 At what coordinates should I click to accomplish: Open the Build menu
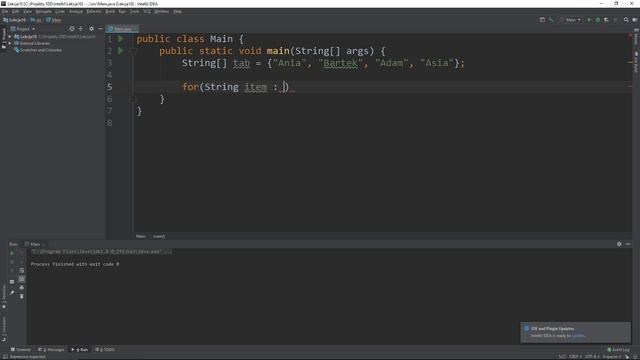(x=110, y=11)
